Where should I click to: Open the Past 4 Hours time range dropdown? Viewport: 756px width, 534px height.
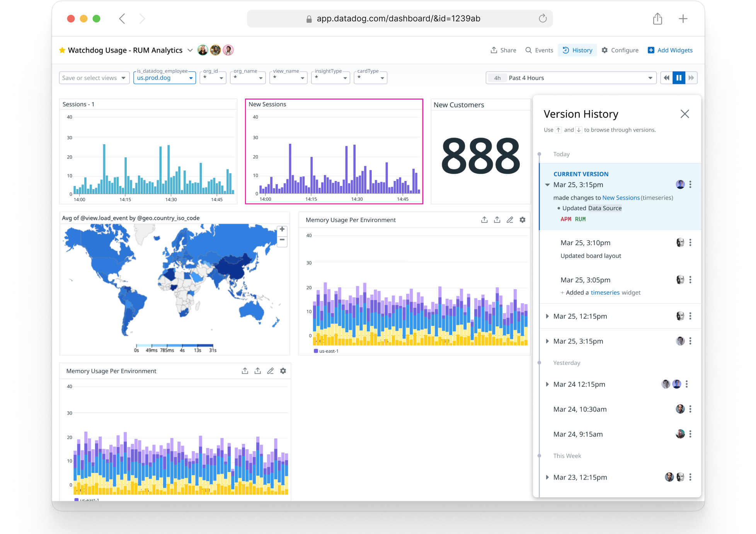coord(571,78)
